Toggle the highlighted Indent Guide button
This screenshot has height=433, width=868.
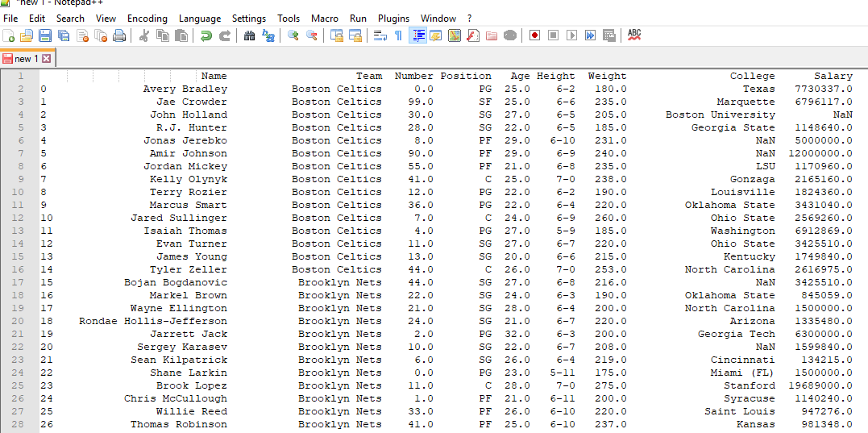pyautogui.click(x=417, y=36)
